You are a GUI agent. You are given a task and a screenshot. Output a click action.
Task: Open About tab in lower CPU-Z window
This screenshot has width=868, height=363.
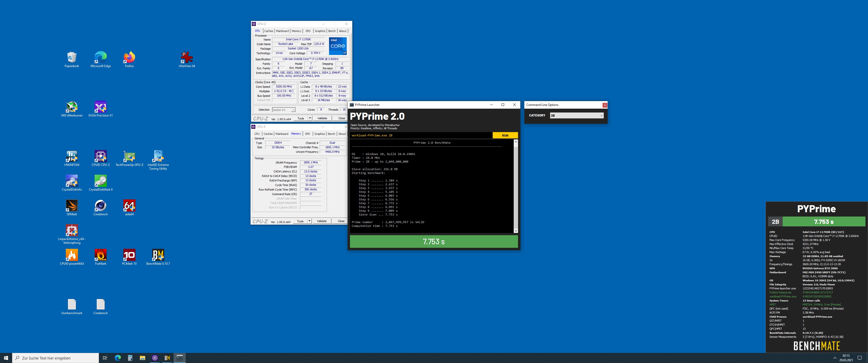pos(342,134)
